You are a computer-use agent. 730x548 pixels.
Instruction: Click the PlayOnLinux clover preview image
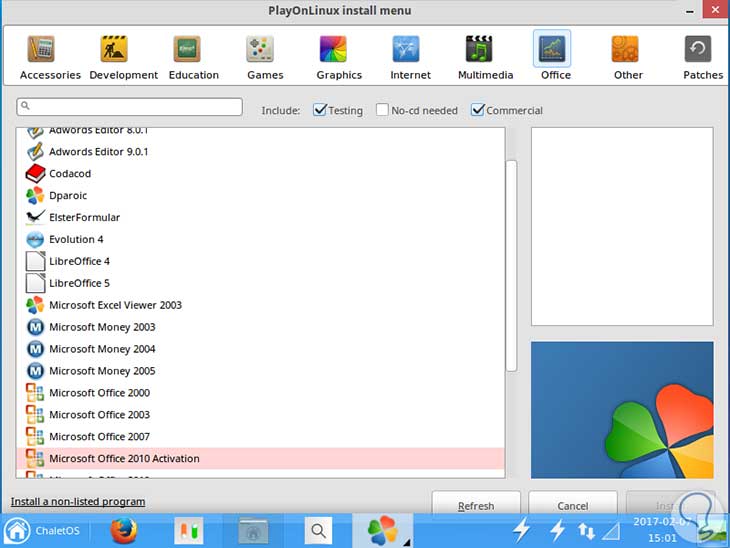point(622,410)
